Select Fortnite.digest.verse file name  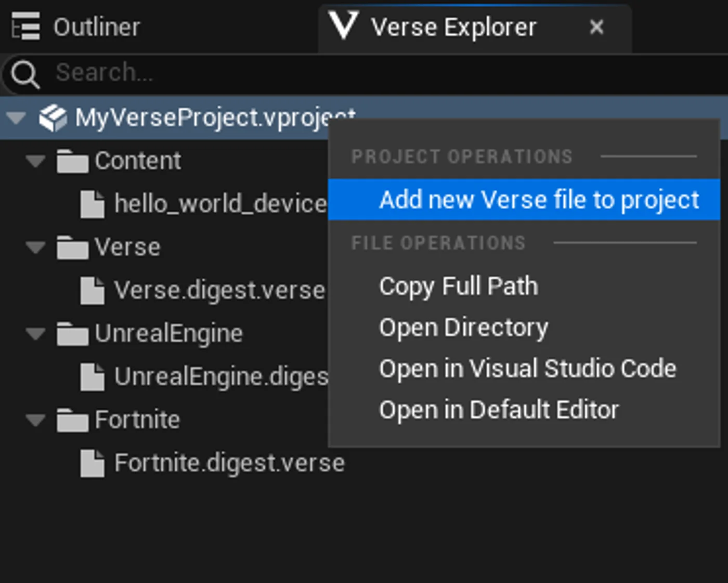[229, 463]
